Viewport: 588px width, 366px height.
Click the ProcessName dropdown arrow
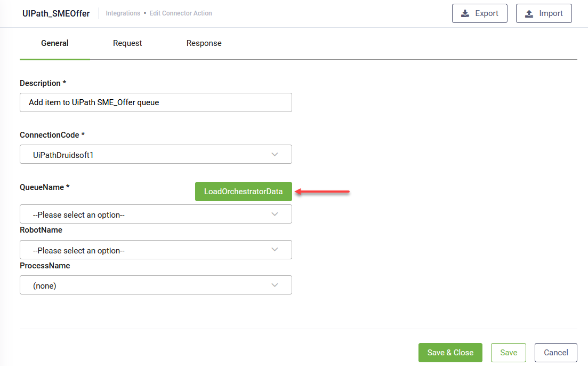[x=275, y=285]
